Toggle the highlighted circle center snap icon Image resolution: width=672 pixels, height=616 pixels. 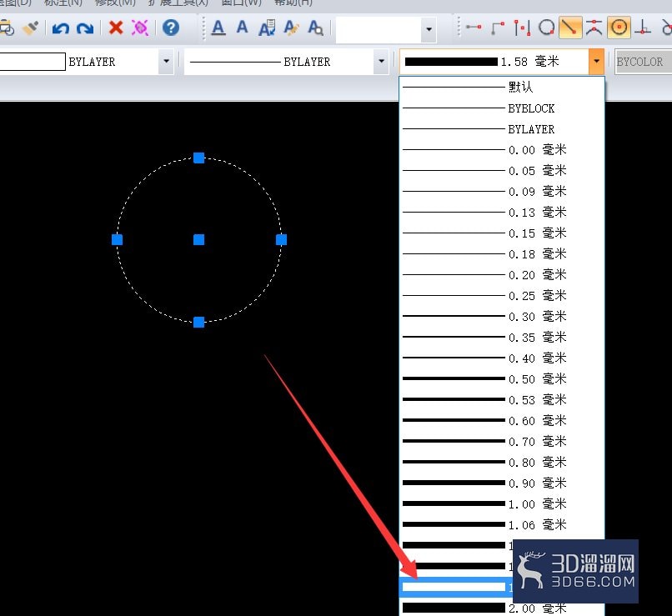[619, 28]
